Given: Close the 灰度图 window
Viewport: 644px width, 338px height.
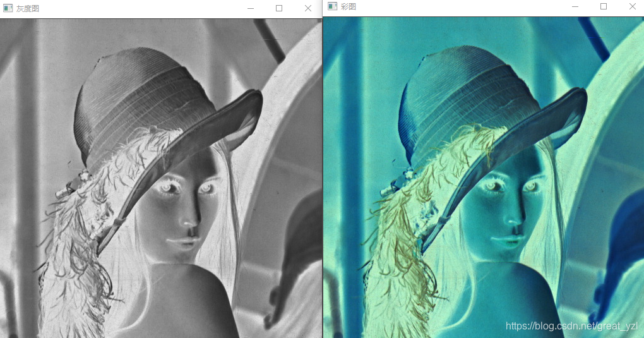Looking at the screenshot, I should [x=308, y=8].
